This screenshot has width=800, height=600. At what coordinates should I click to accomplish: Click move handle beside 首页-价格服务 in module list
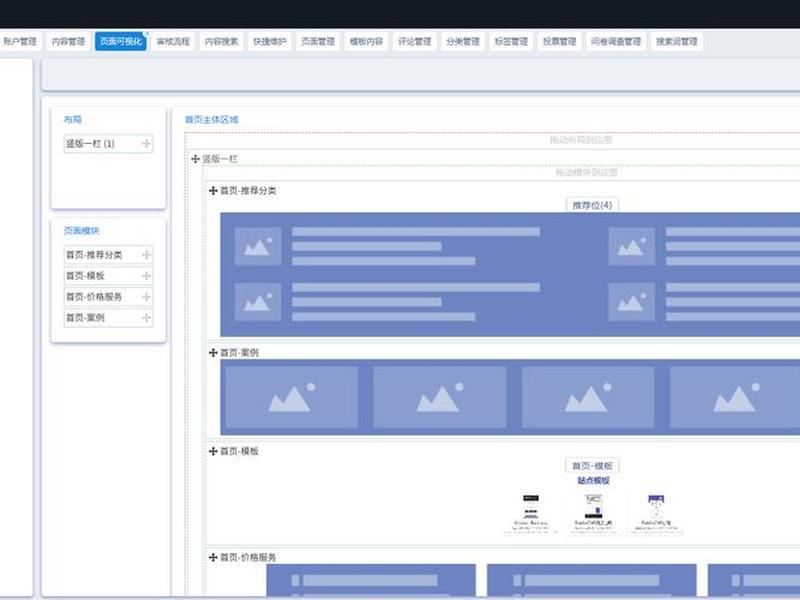pyautogui.click(x=146, y=296)
